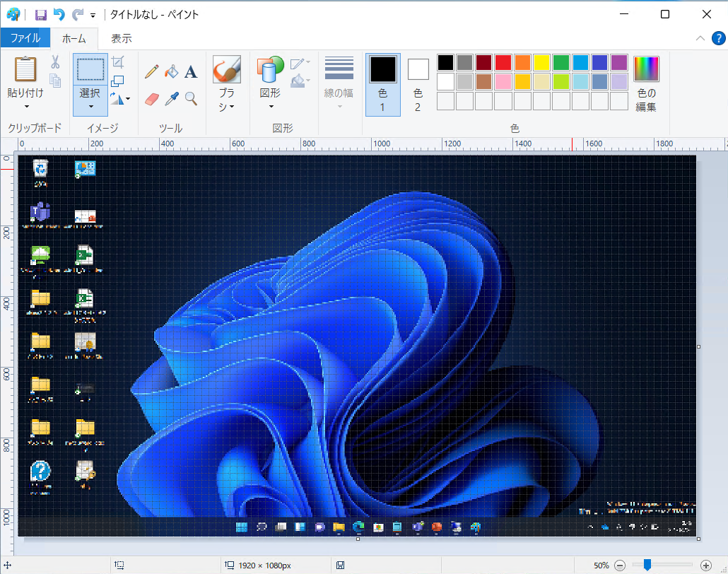This screenshot has height=574, width=728.
Task: Open the Shapes gallery icon
Action: tap(270, 69)
